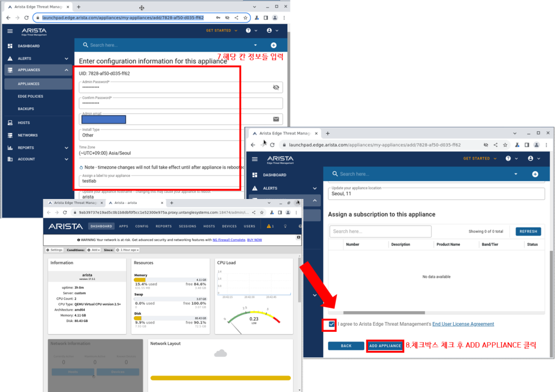Click the key password icon in configuration window address bar
Viewport: 555px width, 392px height.
[x=218, y=18]
